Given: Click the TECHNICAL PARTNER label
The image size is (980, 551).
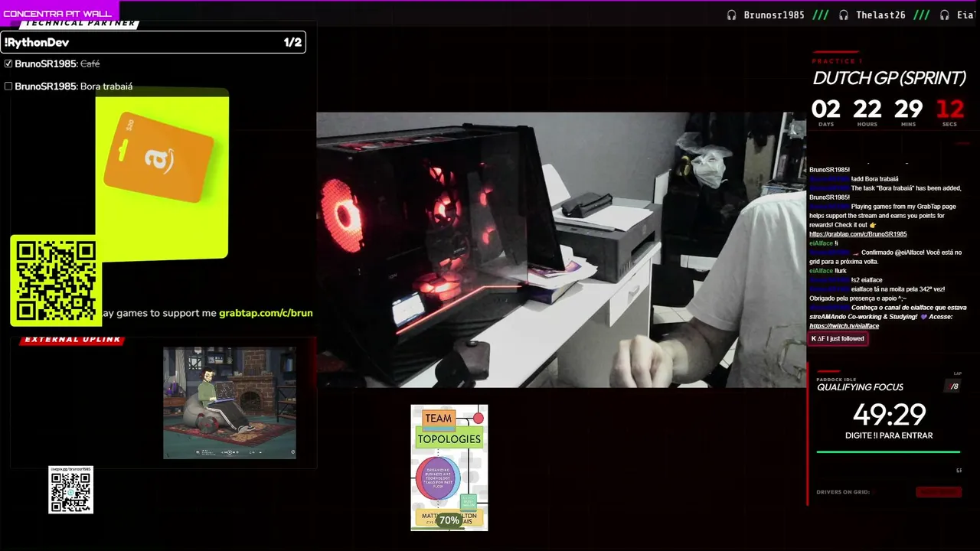Looking at the screenshot, I should (x=80, y=24).
